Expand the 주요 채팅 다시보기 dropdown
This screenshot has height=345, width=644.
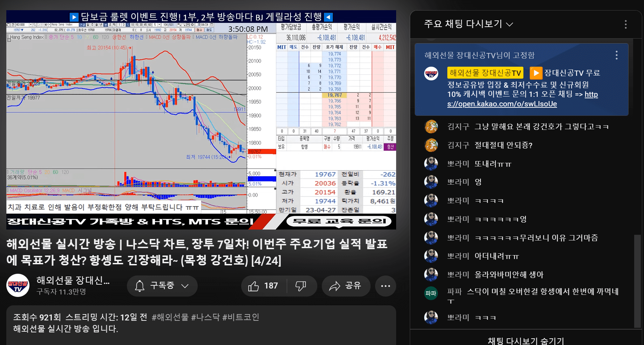tap(469, 24)
